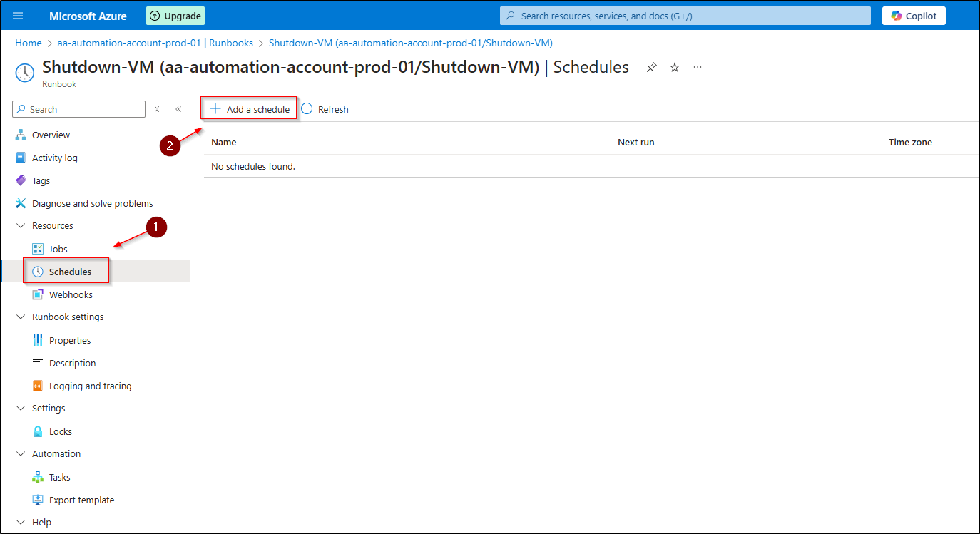Viewport: 980px width, 534px height.
Task: Collapse the sidebar with double-chevron icon
Action: [x=178, y=109]
